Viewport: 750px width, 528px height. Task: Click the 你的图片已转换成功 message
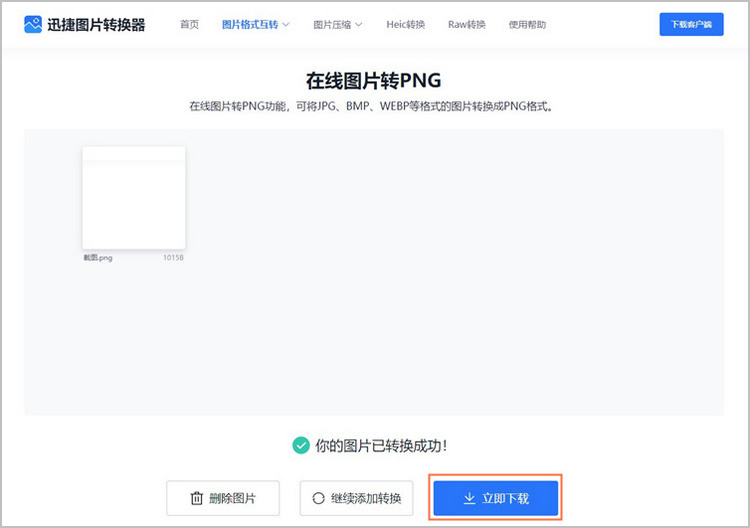[x=381, y=446]
